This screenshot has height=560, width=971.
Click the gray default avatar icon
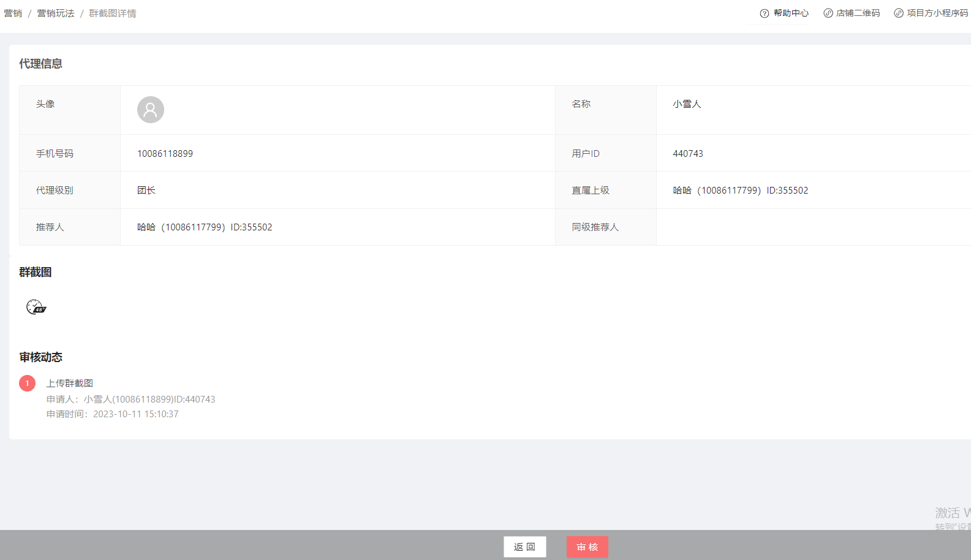pyautogui.click(x=151, y=110)
